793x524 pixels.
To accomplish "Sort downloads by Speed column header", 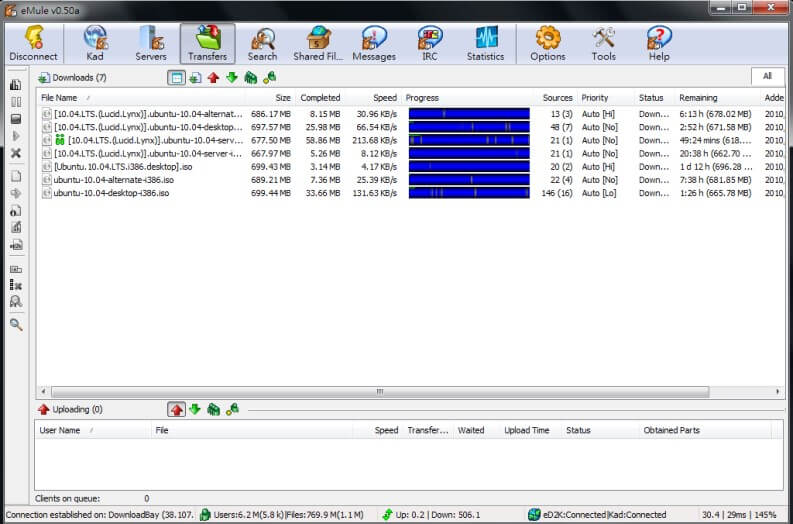I will pos(374,98).
